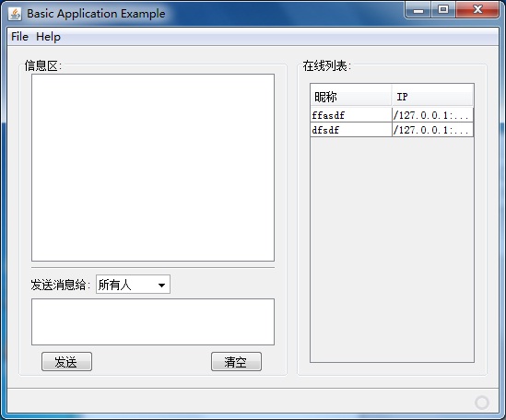Open the Help menu

[48, 37]
